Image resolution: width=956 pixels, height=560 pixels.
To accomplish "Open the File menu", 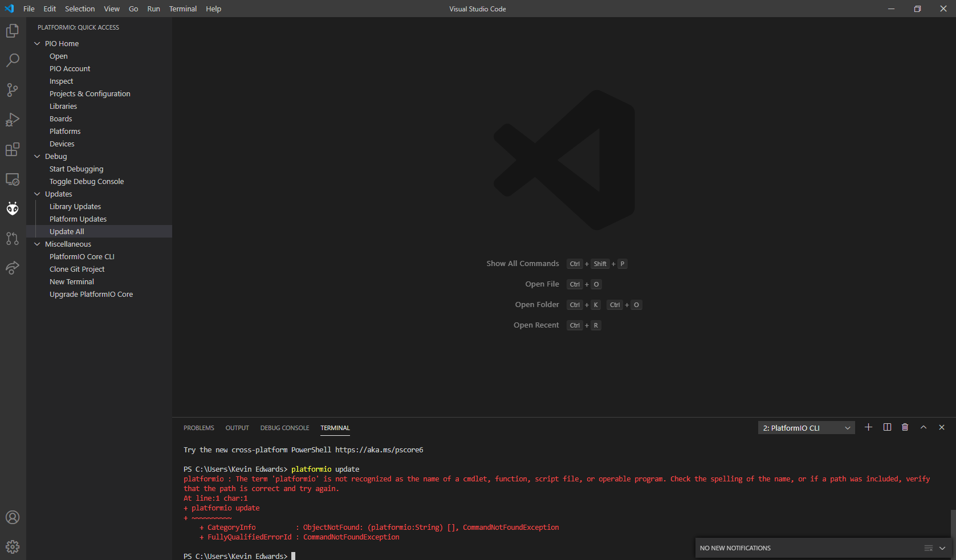I will [x=29, y=9].
